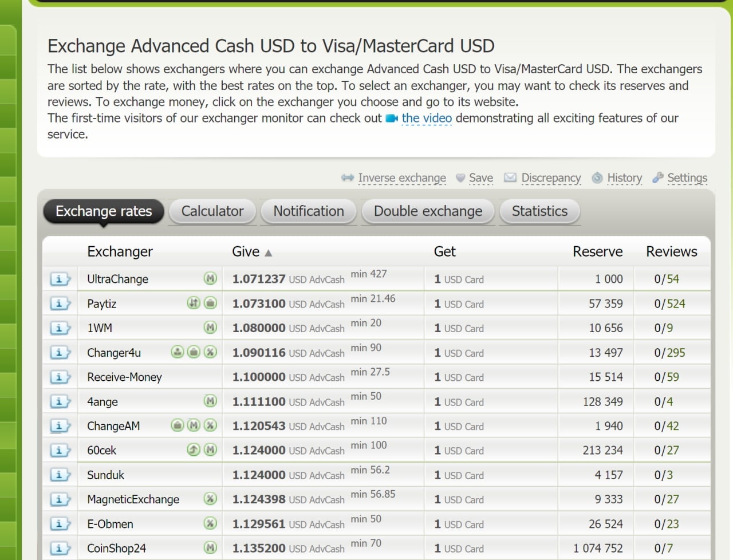This screenshot has height=560, width=733.
Task: Click the Sunduk row info icon
Action: [60, 475]
